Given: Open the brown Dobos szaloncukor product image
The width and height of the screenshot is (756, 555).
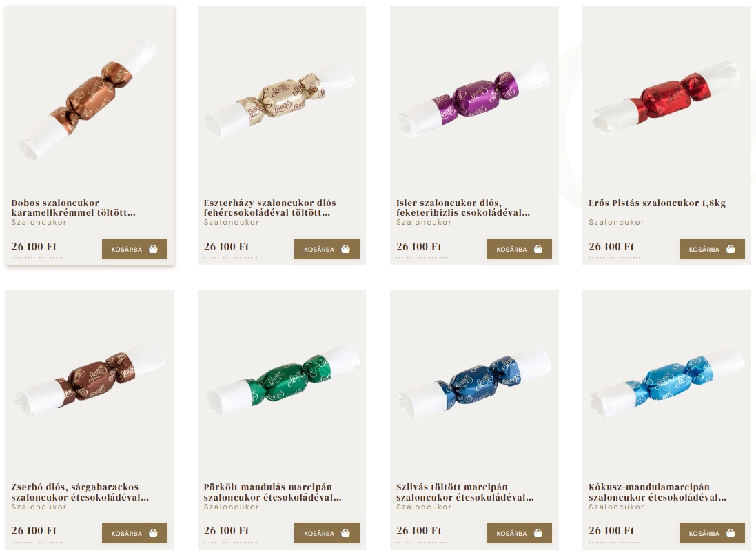Looking at the screenshot, I should tap(88, 98).
